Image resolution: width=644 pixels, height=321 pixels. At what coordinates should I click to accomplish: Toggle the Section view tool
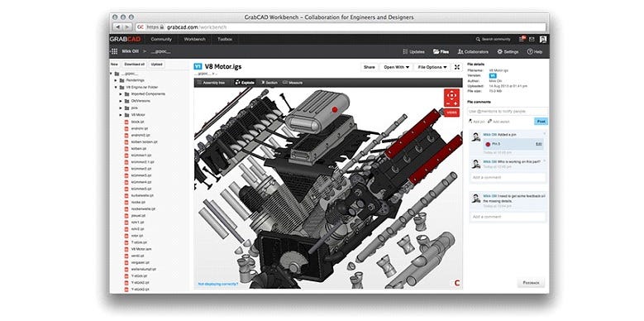point(270,83)
